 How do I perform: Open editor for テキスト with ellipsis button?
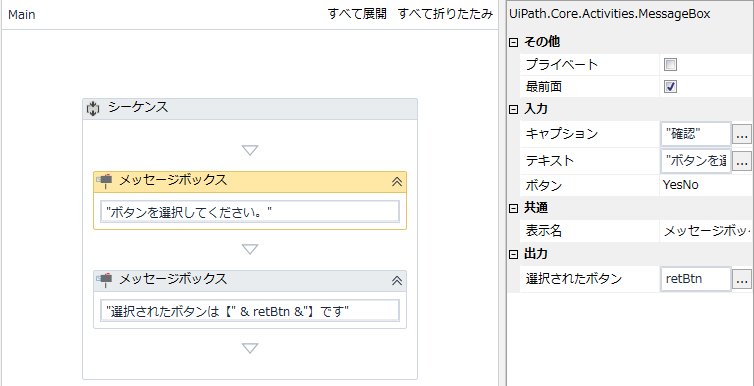(x=741, y=161)
